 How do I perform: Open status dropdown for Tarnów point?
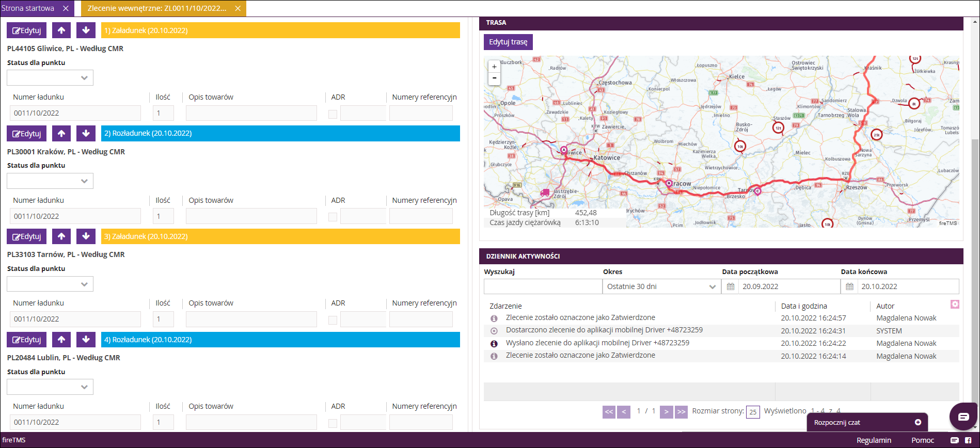click(x=50, y=284)
